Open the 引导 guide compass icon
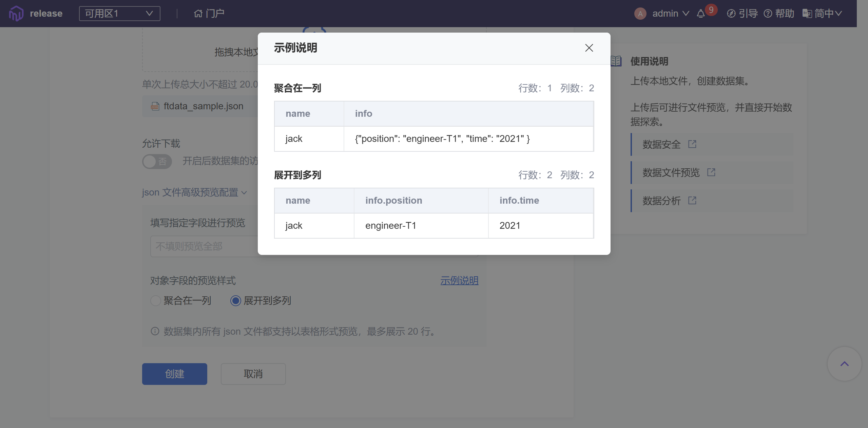This screenshot has width=868, height=428. pos(731,14)
